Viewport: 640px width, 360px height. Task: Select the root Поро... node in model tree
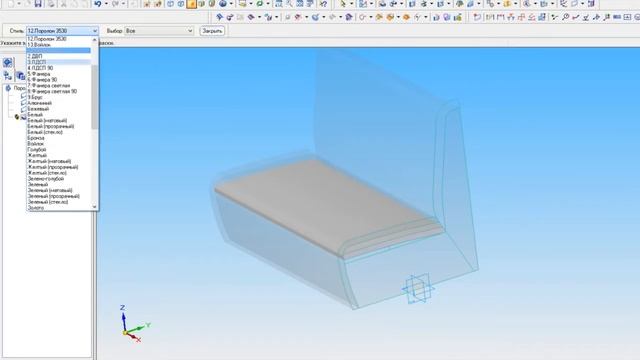[20, 88]
